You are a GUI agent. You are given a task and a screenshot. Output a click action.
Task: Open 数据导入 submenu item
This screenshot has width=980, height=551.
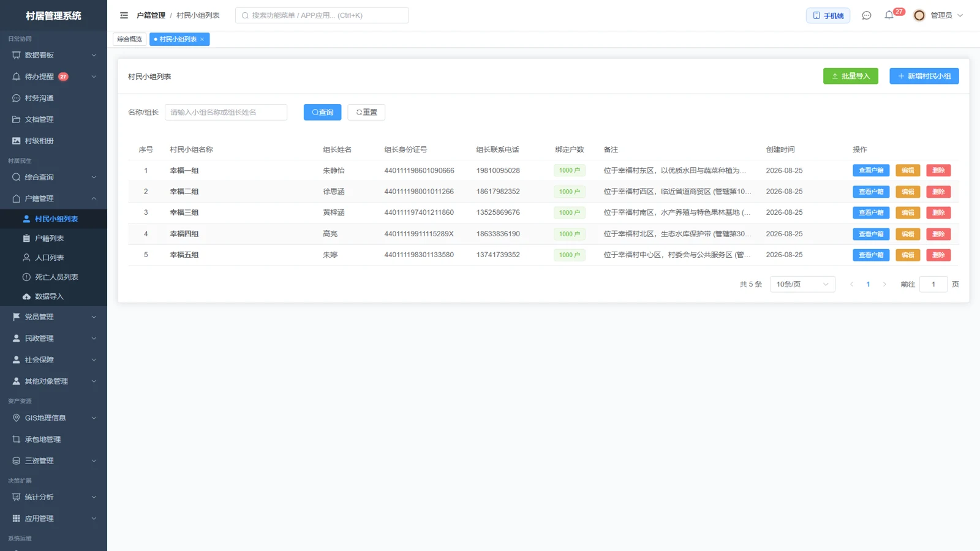pos(53,296)
